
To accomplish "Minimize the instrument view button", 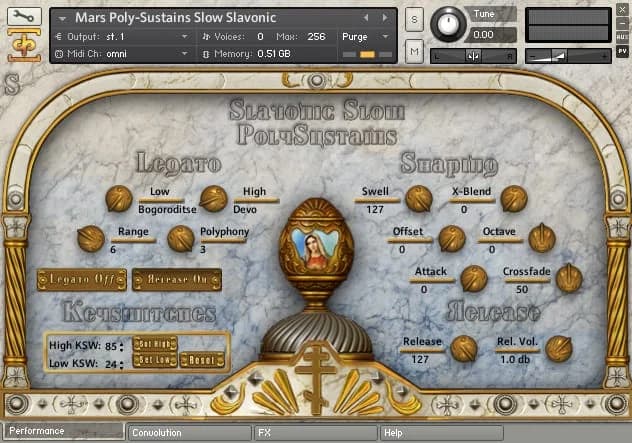I will [x=622, y=24].
